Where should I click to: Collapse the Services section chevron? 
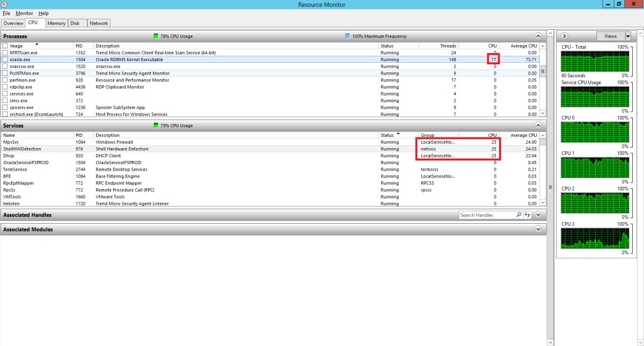[x=538, y=126]
